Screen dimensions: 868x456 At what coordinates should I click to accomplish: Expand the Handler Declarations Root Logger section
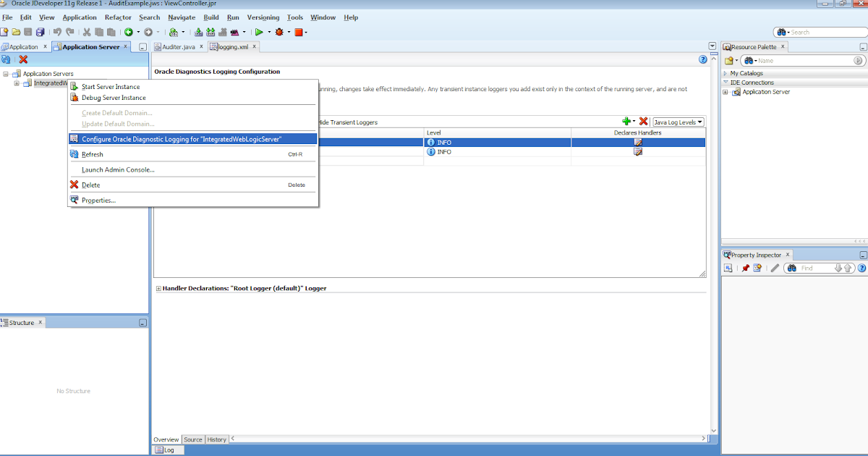pyautogui.click(x=158, y=288)
